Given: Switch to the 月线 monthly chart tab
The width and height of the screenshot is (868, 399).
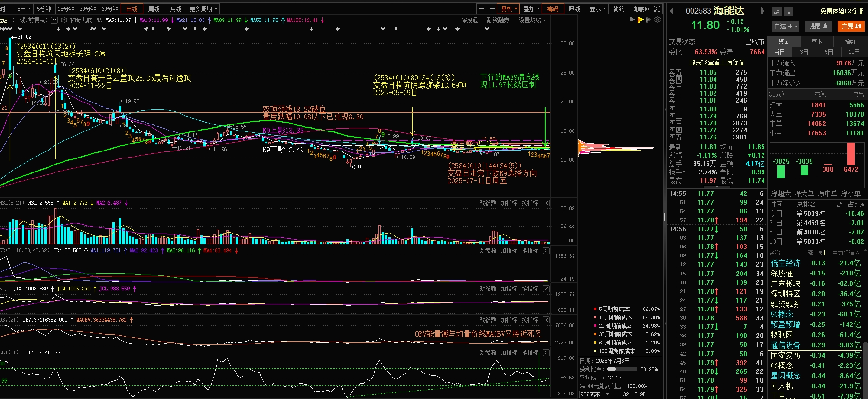Looking at the screenshot, I should pyautogui.click(x=176, y=9).
